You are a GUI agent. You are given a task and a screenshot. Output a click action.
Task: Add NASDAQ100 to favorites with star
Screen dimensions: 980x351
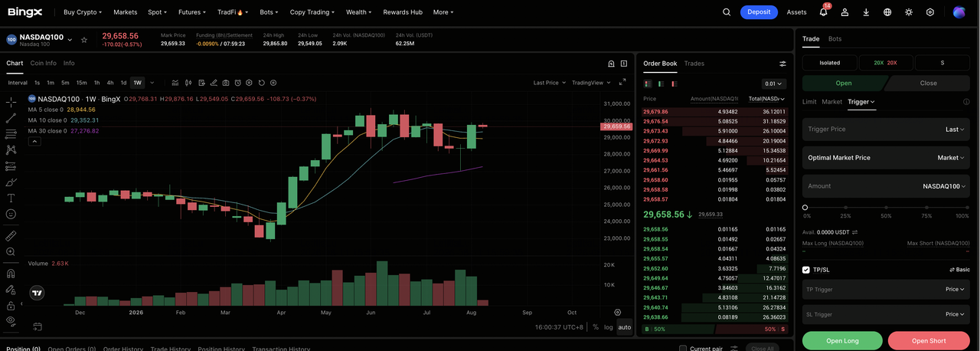84,40
